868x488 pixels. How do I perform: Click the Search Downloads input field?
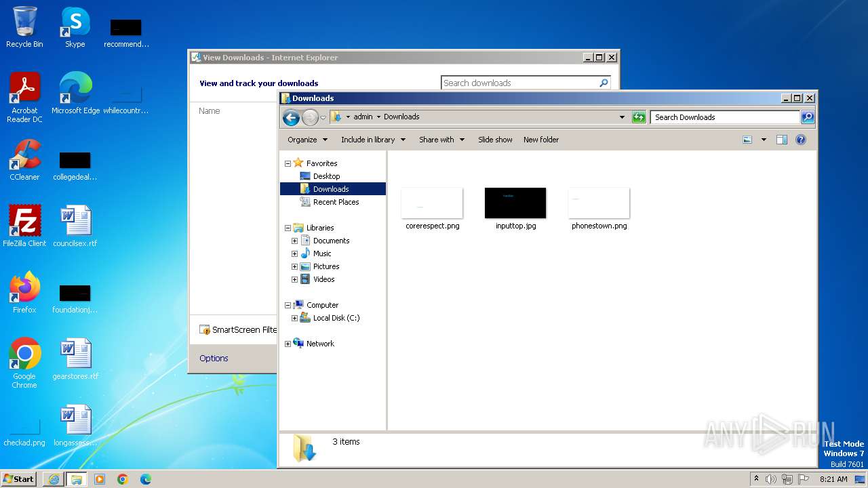coord(725,117)
